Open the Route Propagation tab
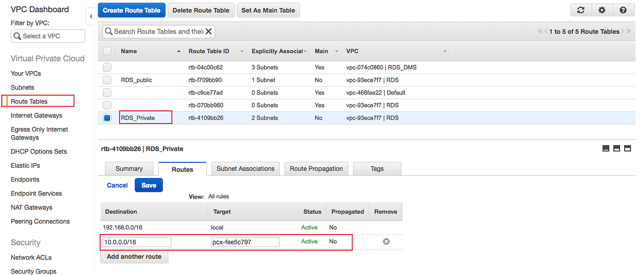The height and width of the screenshot is (275, 644). coord(316,168)
